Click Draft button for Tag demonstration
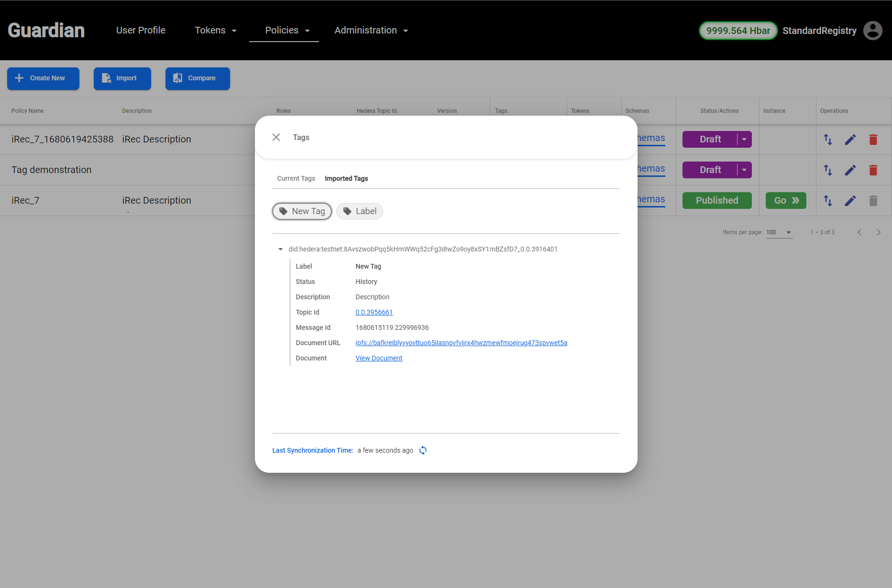The image size is (892, 588). click(x=710, y=170)
